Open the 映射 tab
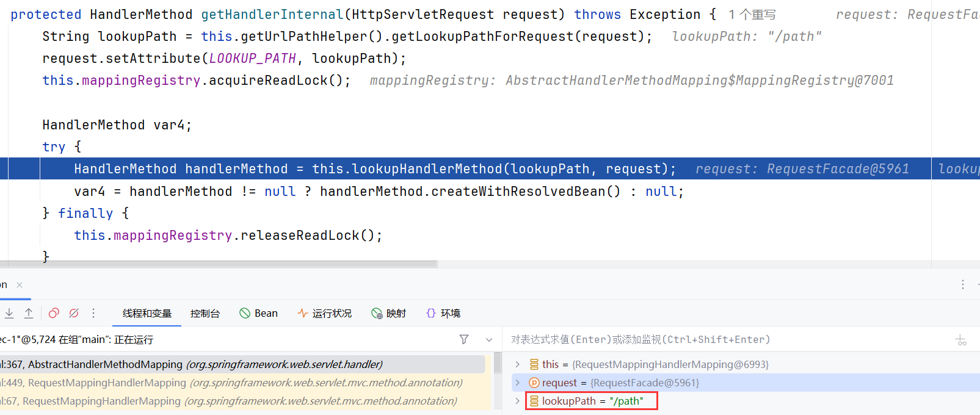 [x=389, y=313]
